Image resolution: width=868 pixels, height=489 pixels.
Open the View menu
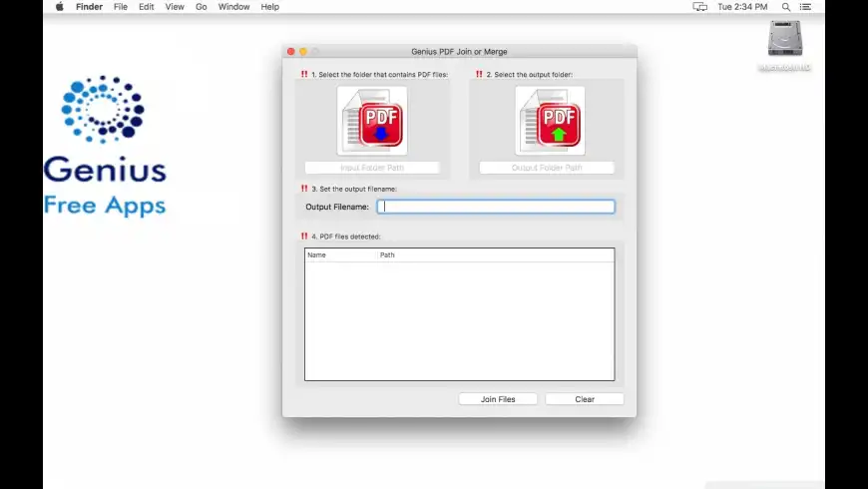tap(175, 7)
